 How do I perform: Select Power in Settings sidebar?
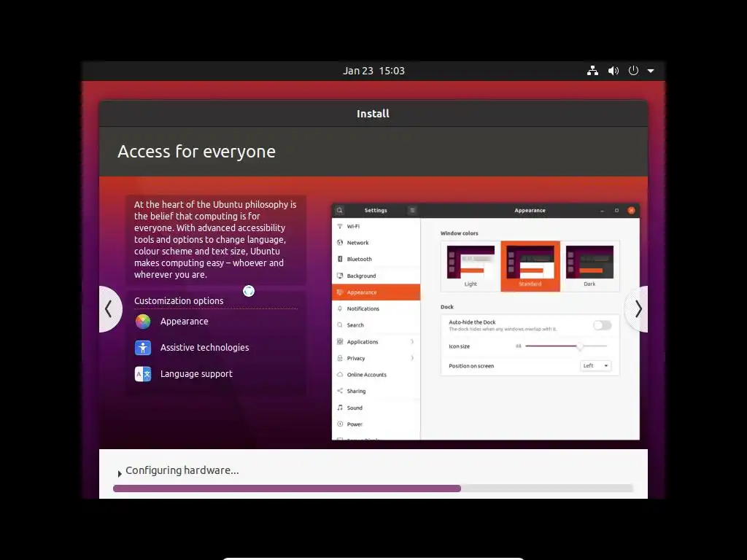(376, 424)
